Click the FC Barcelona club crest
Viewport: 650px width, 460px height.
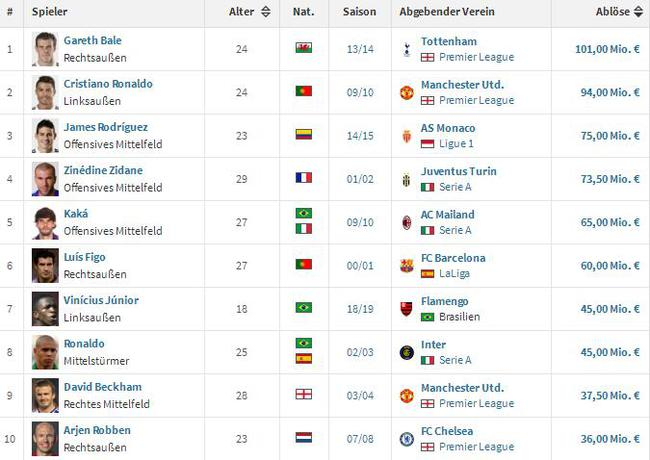tap(406, 265)
